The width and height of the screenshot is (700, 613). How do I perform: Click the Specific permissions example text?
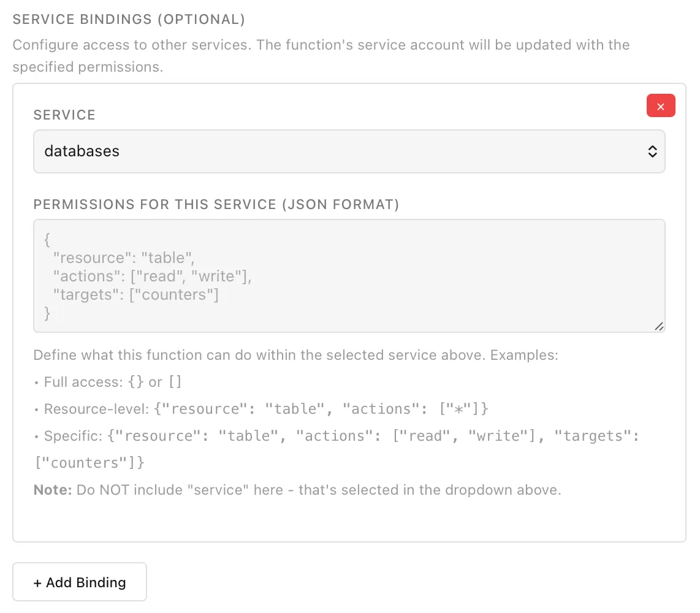pos(337,435)
